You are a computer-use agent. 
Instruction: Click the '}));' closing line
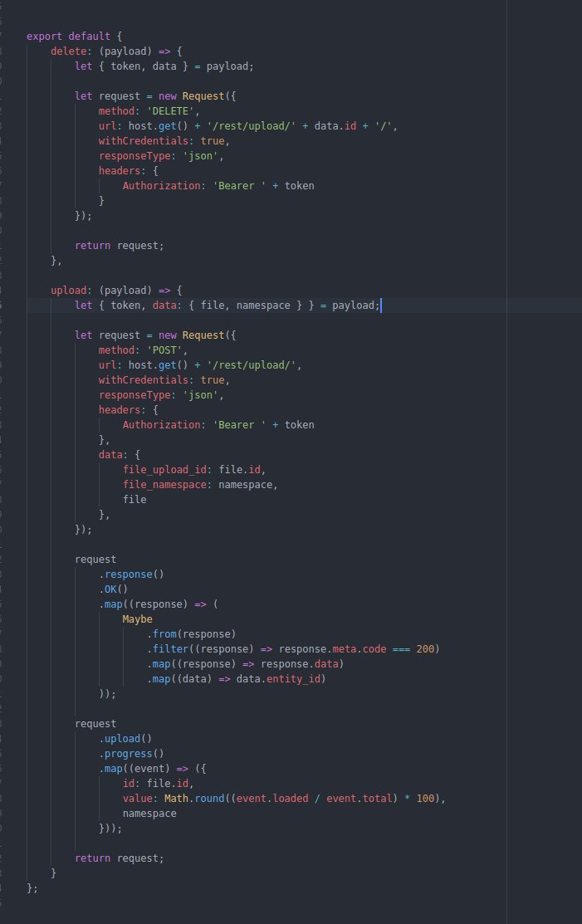click(x=110, y=829)
